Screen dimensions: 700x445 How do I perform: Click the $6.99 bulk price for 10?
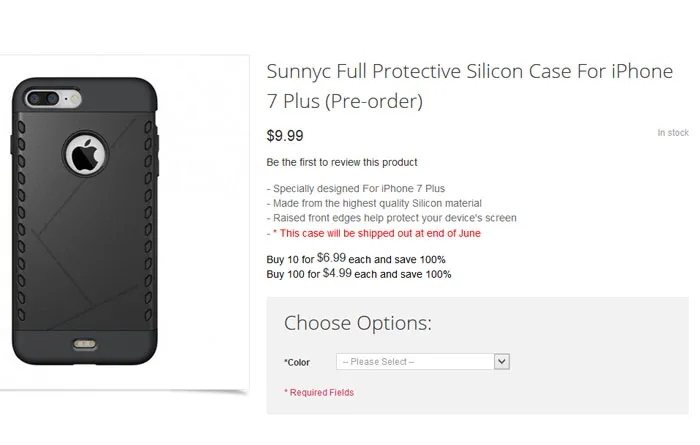(x=334, y=257)
